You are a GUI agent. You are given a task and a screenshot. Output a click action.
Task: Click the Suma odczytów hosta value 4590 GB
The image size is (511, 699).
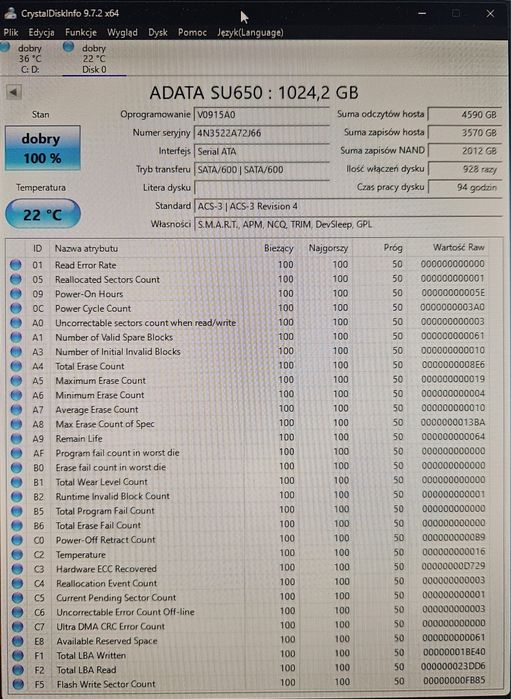pos(465,115)
